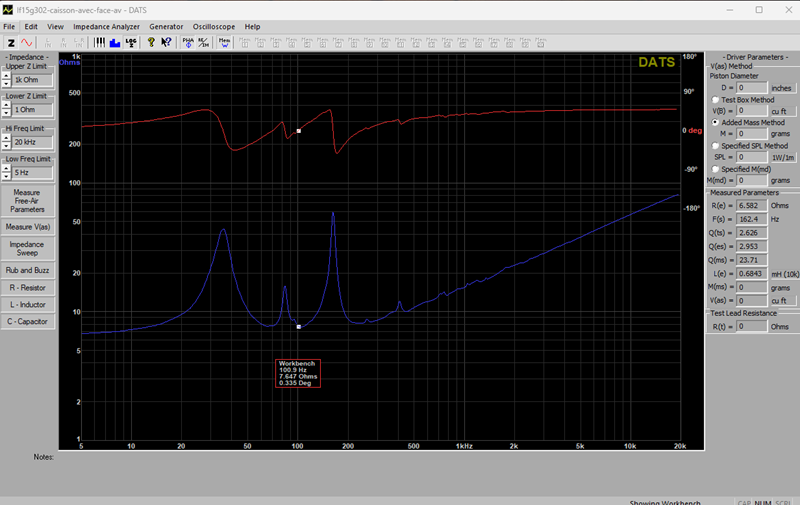800x505 pixels.
Task: Click the R - Resistor button
Action: (28, 288)
